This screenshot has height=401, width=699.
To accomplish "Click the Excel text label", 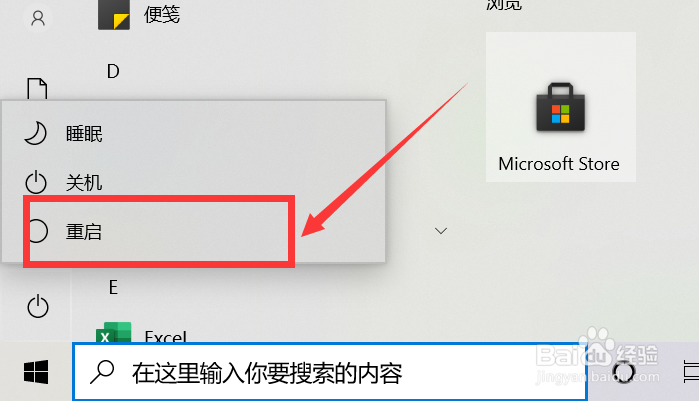I will point(166,336).
